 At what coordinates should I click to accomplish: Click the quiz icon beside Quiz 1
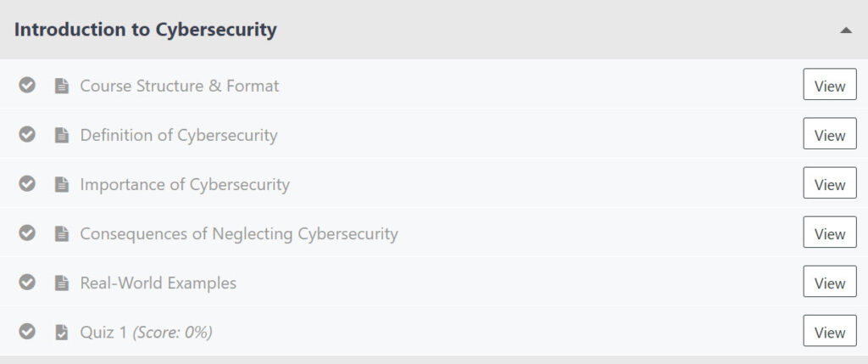[x=61, y=332]
